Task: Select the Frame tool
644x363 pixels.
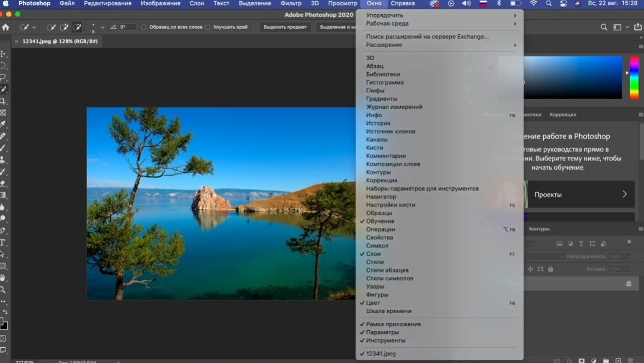Action: [3, 113]
